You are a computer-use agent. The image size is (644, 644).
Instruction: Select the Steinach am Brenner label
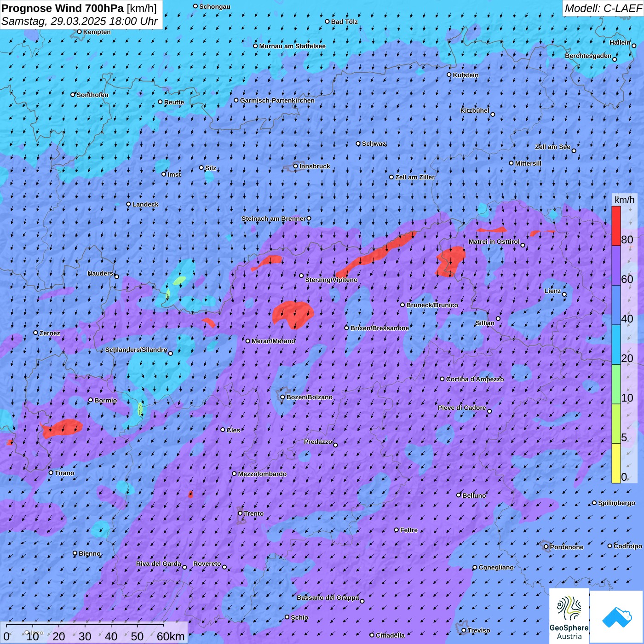(273, 218)
